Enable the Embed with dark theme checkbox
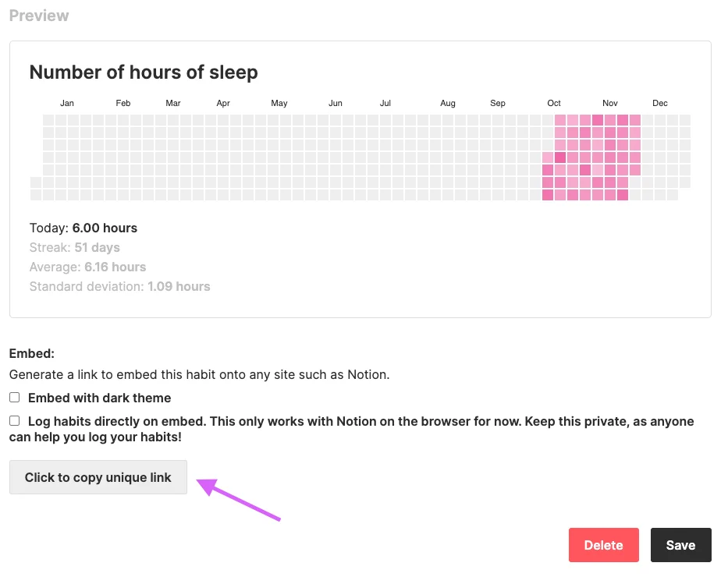Image resolution: width=728 pixels, height=584 pixels. coord(14,398)
